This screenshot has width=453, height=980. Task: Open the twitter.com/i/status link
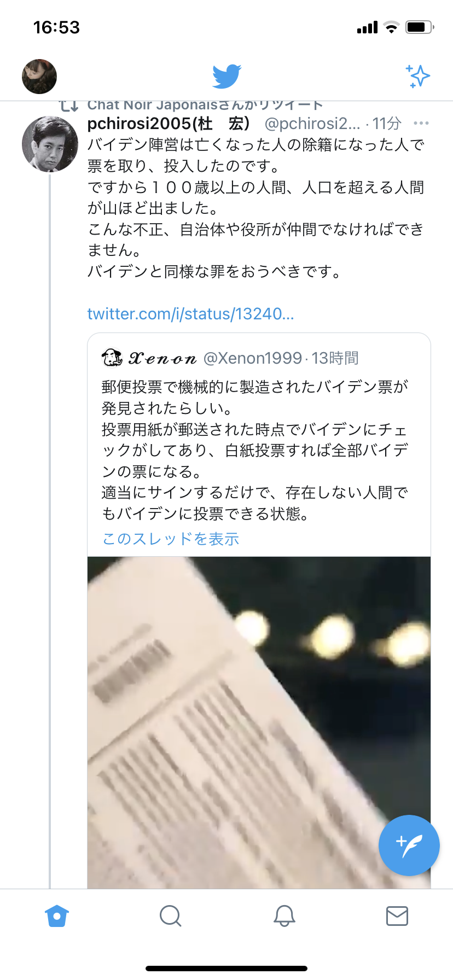(x=190, y=314)
